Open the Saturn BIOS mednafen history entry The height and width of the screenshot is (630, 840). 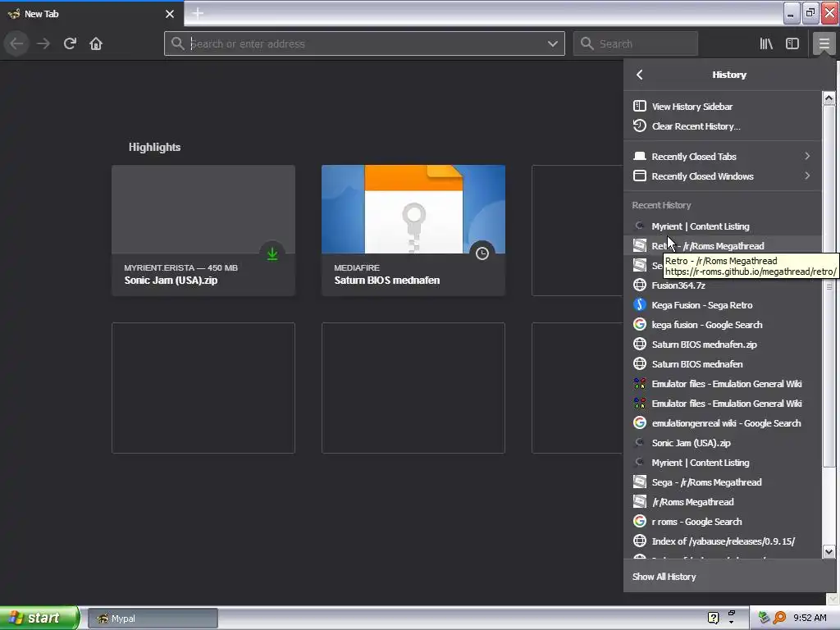click(x=722, y=363)
